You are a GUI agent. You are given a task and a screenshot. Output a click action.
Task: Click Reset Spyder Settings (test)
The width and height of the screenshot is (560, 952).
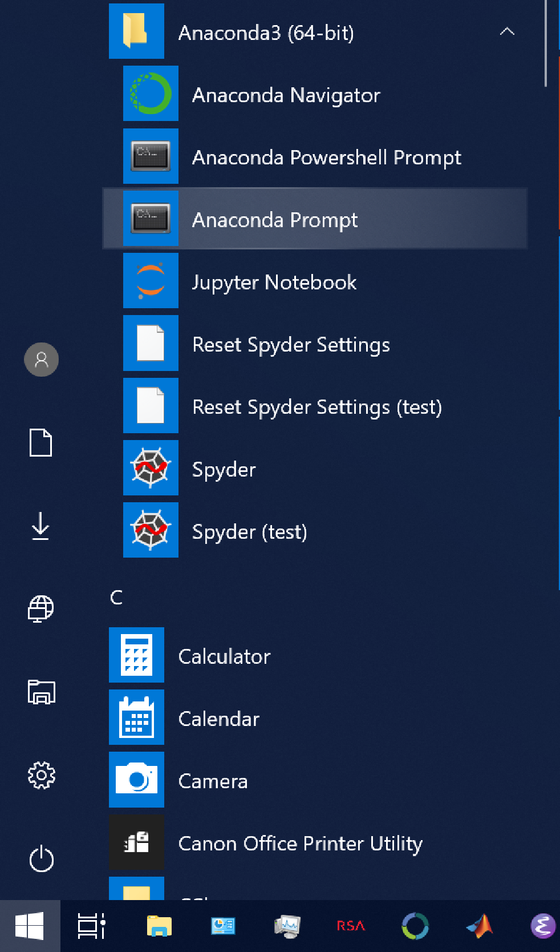coord(315,406)
